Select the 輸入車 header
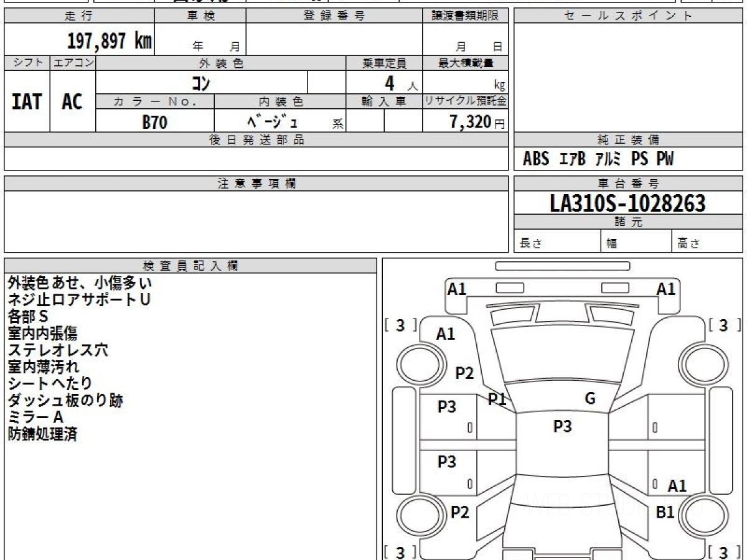This screenshot has height=560, width=747. 384,101
